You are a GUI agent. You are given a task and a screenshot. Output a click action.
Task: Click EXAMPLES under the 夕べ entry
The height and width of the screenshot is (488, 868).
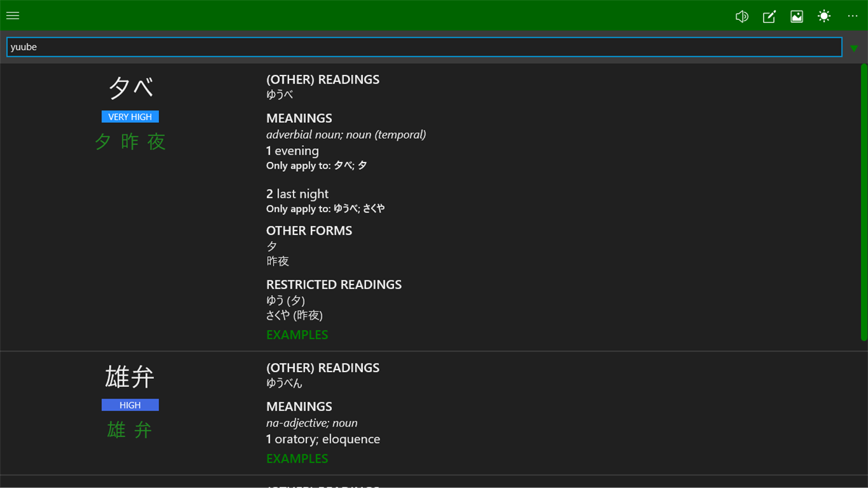pos(297,334)
